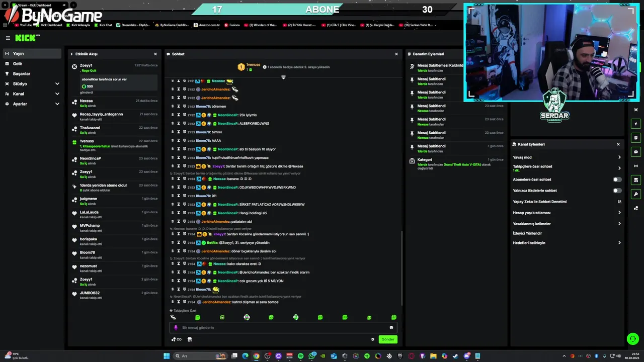Image resolution: width=644 pixels, height=362 pixels.
Task: Select Recep_tayyip_erdogannn follow activity entry
Action: click(115, 116)
